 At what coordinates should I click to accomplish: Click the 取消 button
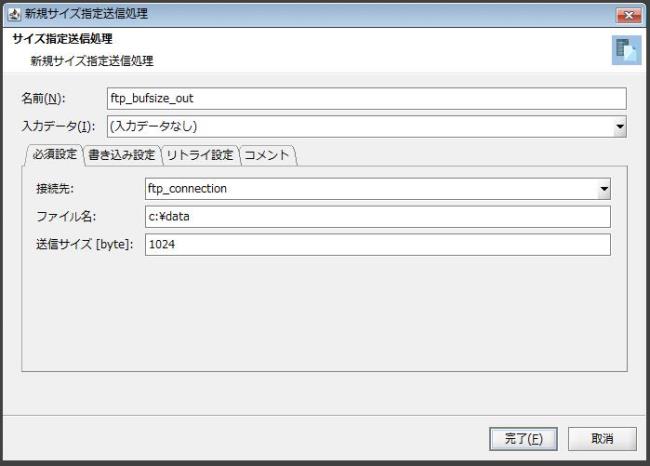(x=601, y=438)
